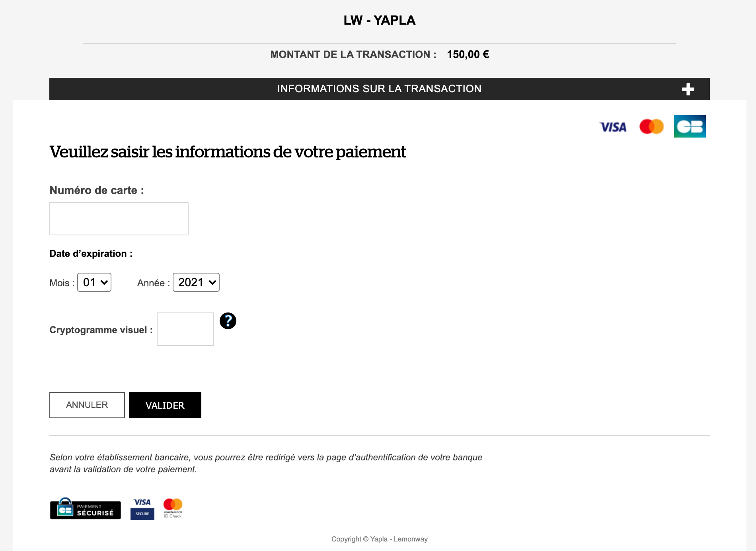Click the Date d'expiration label
This screenshot has width=756, height=551.
pyautogui.click(x=91, y=254)
